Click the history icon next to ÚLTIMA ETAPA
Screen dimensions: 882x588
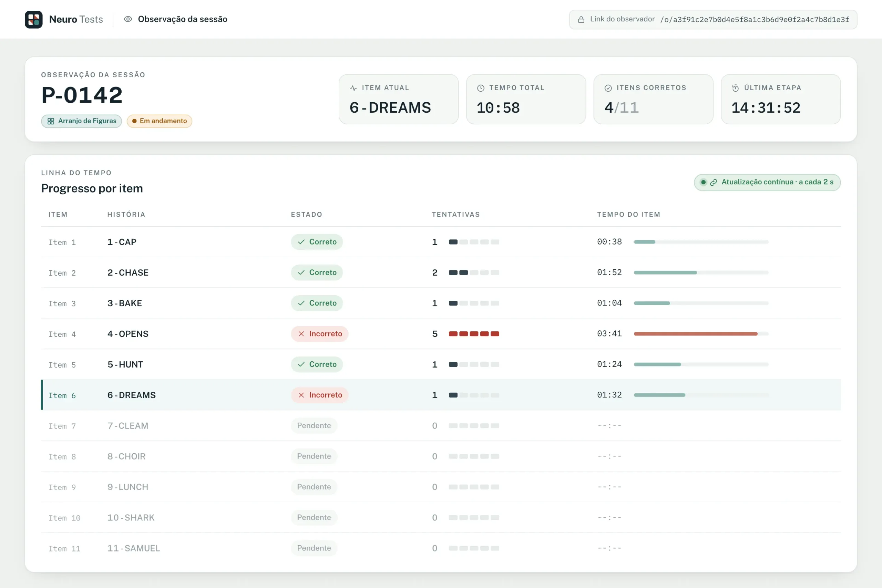coord(735,88)
